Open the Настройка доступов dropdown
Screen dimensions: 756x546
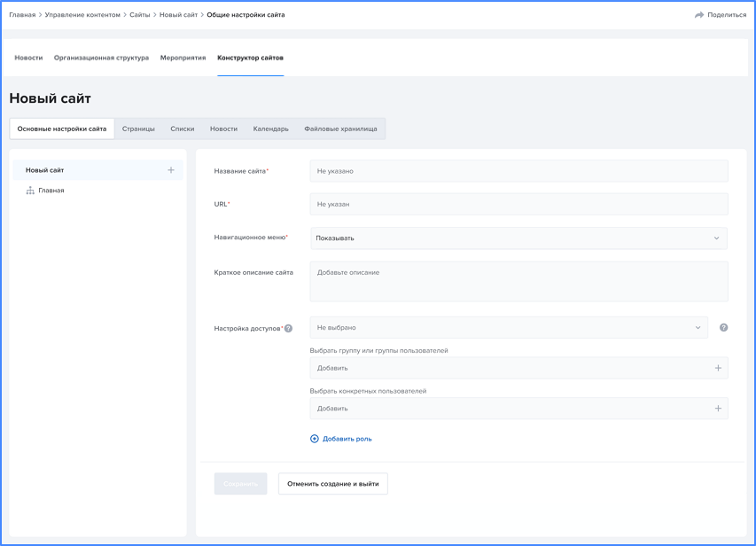tap(509, 327)
